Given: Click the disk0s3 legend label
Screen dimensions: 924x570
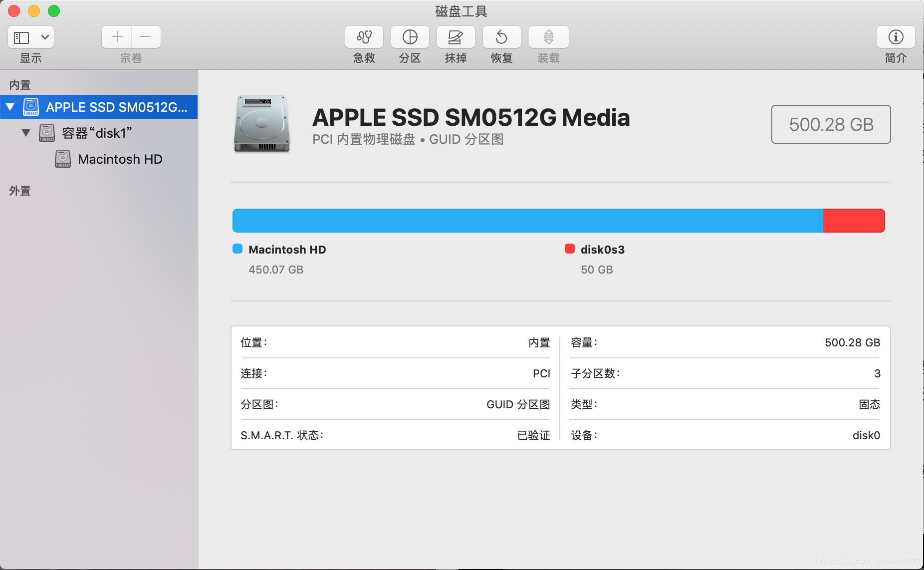Looking at the screenshot, I should tap(603, 250).
